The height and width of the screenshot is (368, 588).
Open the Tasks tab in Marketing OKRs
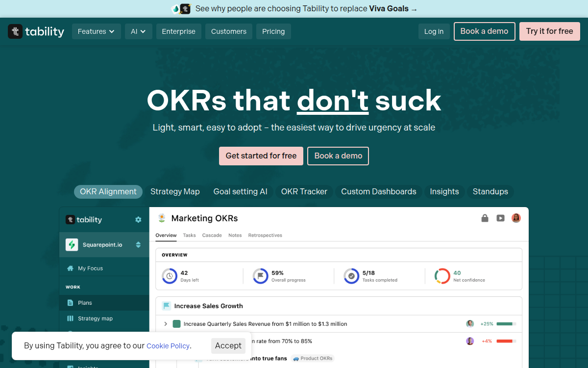point(190,236)
